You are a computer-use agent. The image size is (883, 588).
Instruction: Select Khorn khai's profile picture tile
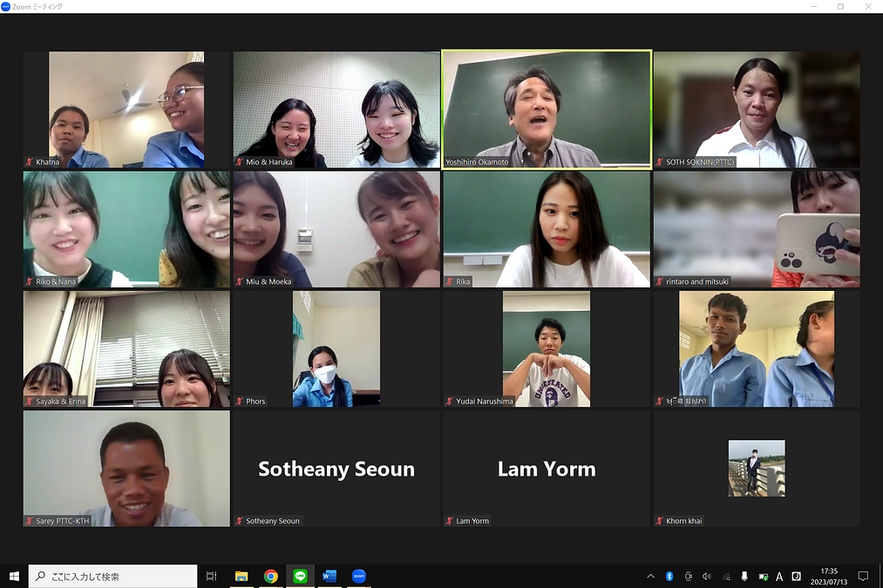tap(756, 469)
